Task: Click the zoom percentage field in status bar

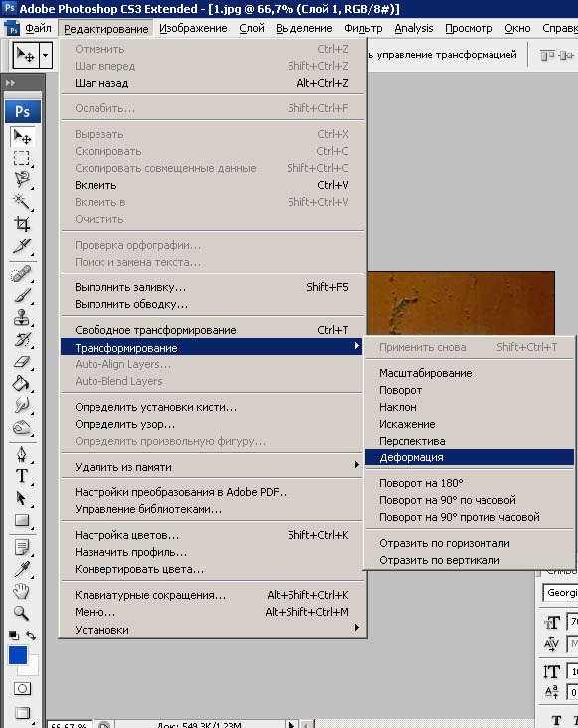Action: 70,724
